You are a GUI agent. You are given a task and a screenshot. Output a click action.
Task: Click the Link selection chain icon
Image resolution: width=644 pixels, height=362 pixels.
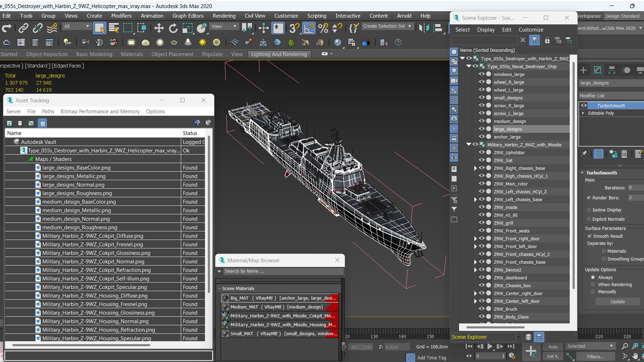[x=23, y=28]
